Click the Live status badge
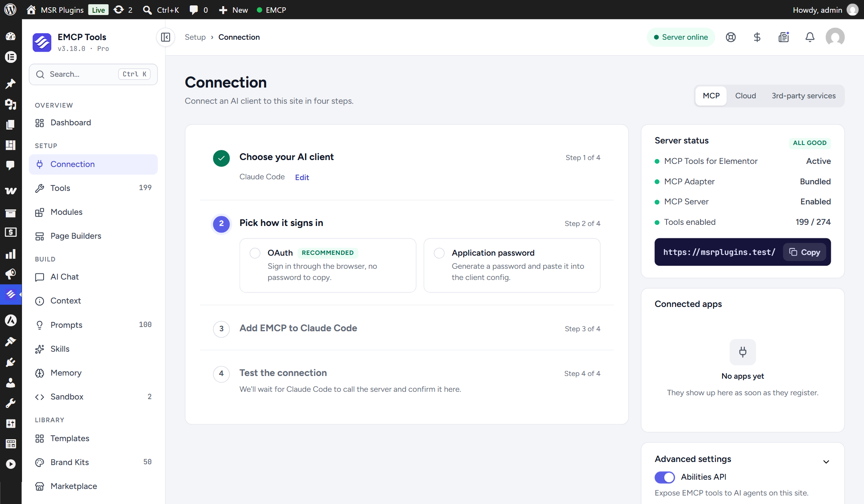The image size is (864, 504). (98, 10)
